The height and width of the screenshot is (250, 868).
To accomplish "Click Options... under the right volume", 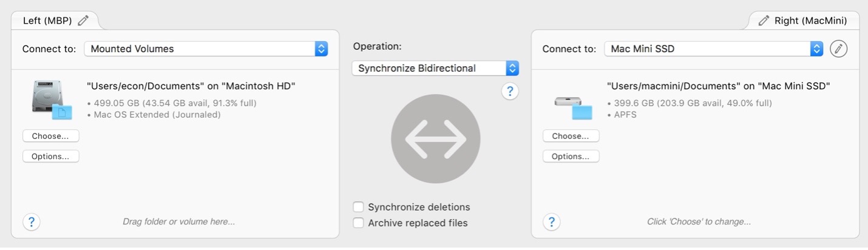I will (571, 156).
